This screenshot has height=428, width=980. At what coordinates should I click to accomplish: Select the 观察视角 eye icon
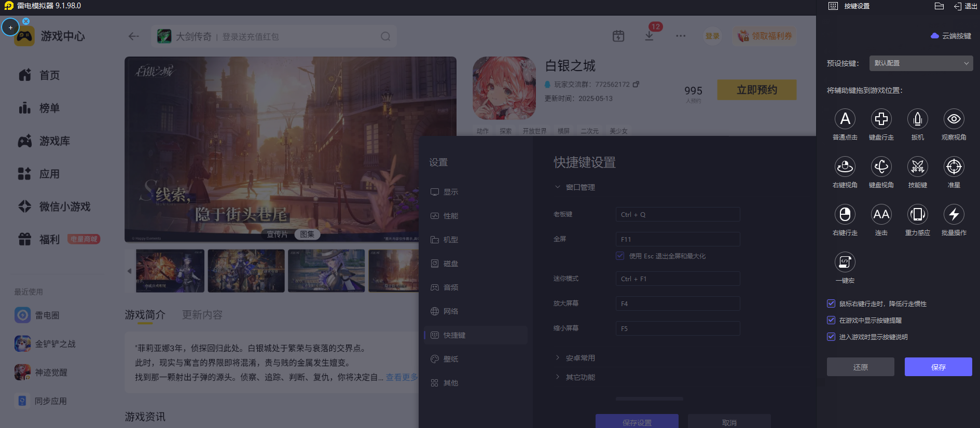[x=954, y=119]
